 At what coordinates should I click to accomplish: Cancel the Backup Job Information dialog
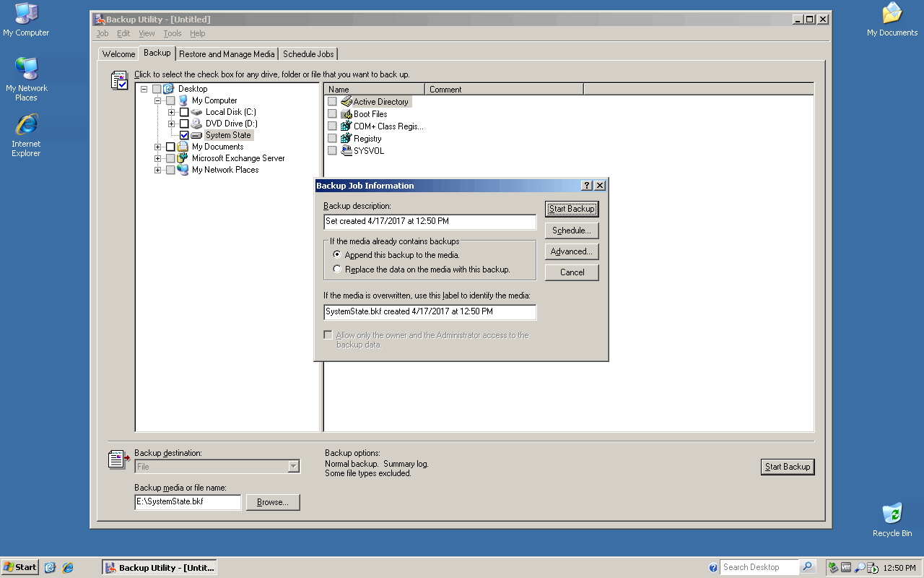tap(572, 272)
